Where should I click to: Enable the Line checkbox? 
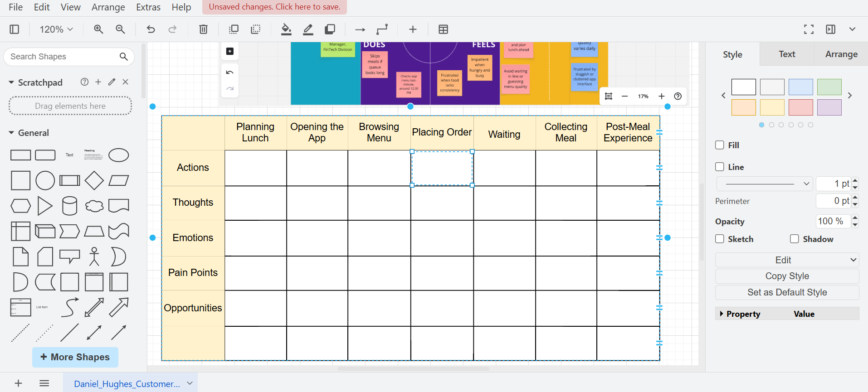[x=720, y=167]
